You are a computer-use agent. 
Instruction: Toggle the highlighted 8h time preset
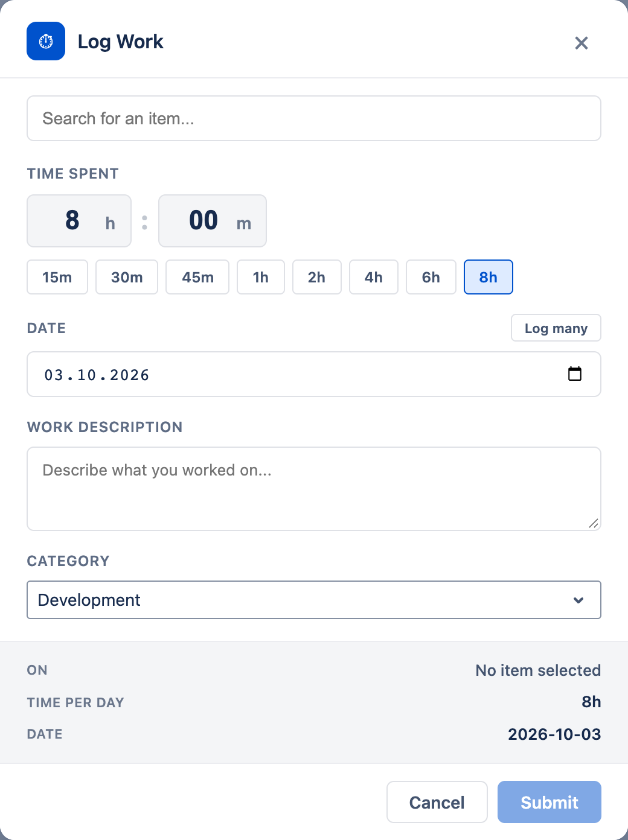point(489,277)
